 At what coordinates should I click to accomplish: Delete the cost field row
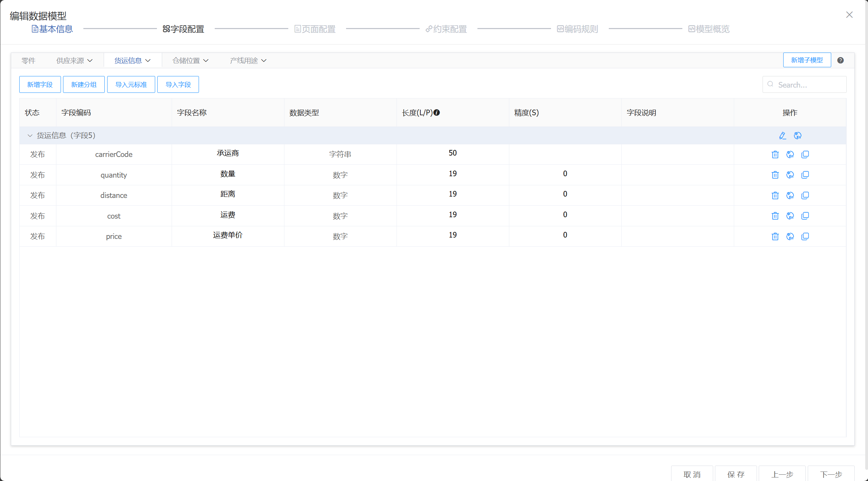775,216
